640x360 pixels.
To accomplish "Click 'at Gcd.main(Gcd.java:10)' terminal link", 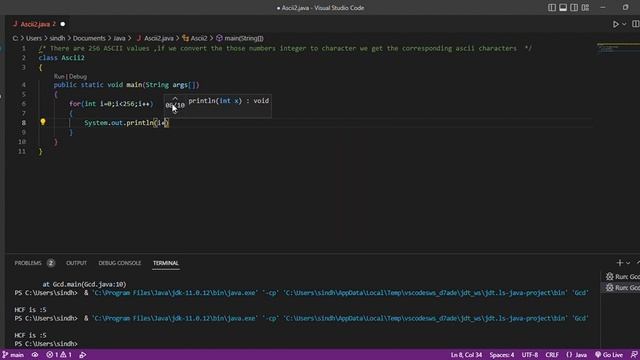I will 84,284.
